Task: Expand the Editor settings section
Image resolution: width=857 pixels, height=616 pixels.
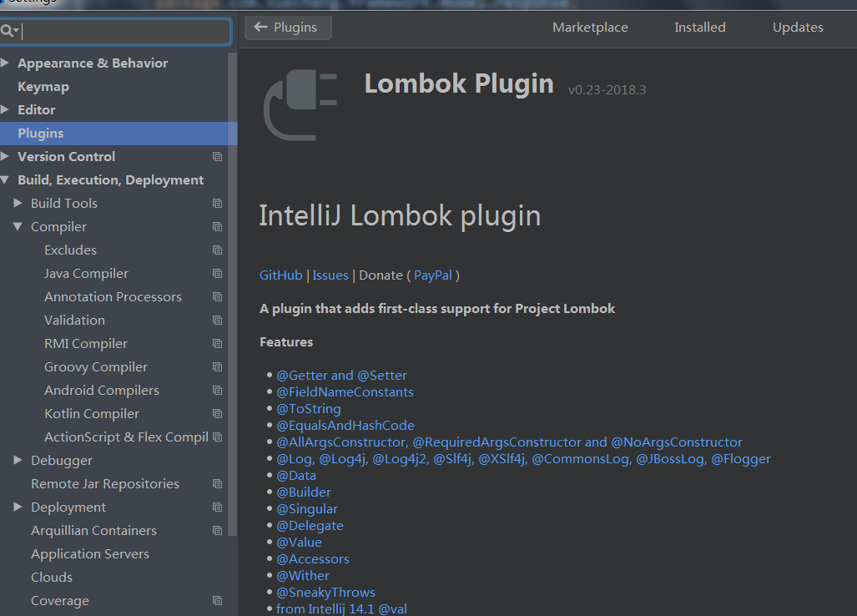Action: 5,109
